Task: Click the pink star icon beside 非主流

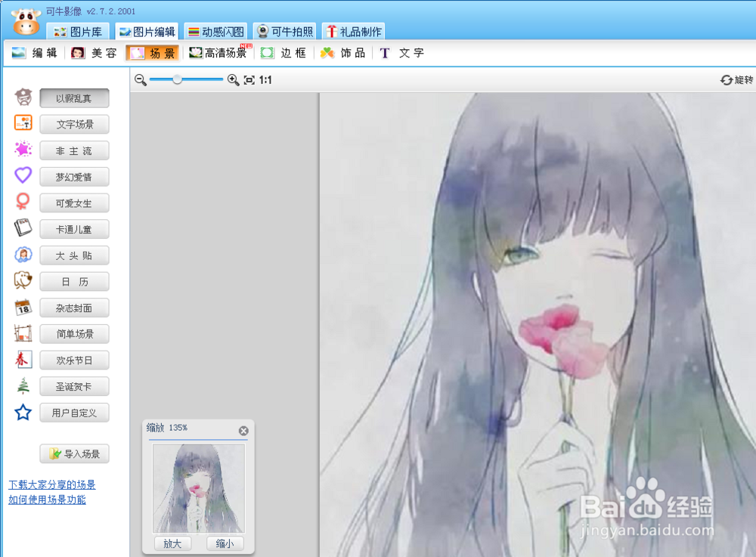Action: click(23, 149)
